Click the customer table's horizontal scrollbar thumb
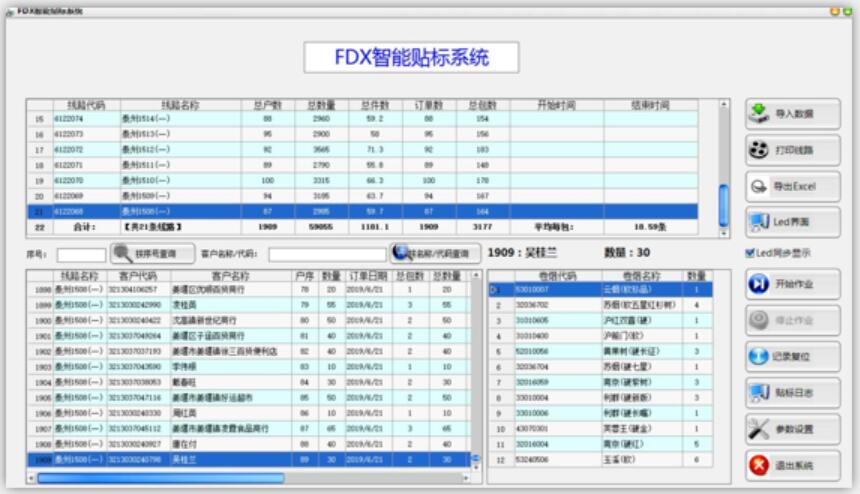This screenshot has width=860, height=494. [x=161, y=478]
